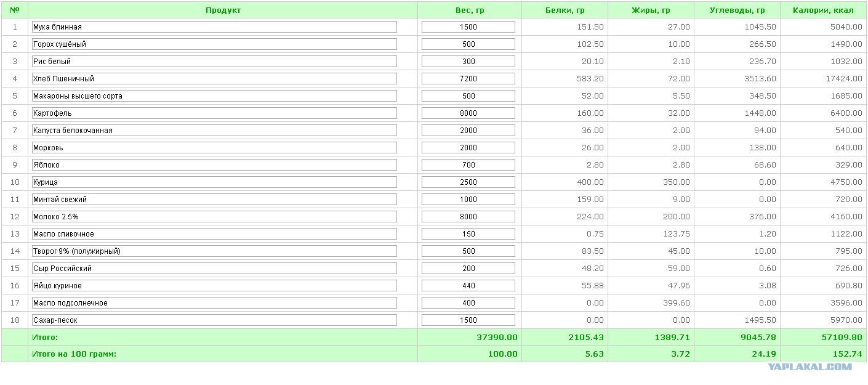Viewport: 868px width, 385px height.
Task: Select the weight field for Морковь
Action: (x=468, y=148)
